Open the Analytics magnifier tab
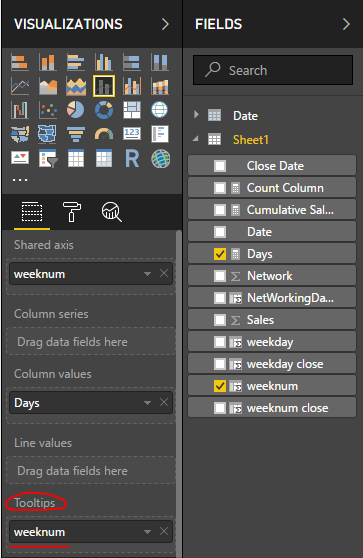Viewport: 363px width, 558px height. [112, 212]
